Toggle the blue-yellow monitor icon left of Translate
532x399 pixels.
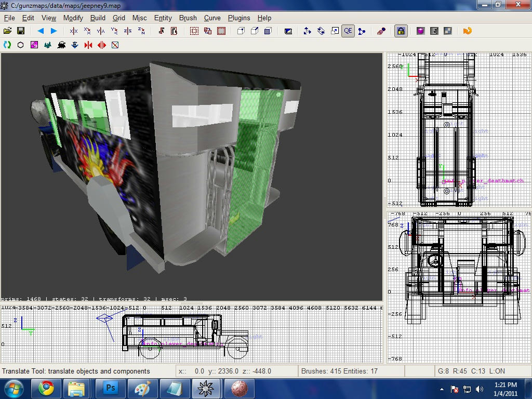(288, 31)
